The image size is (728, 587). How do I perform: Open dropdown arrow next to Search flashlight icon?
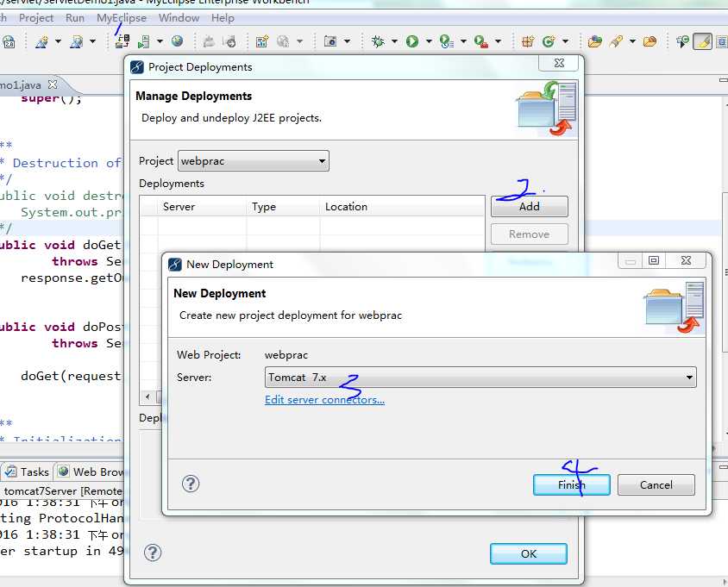[632, 41]
